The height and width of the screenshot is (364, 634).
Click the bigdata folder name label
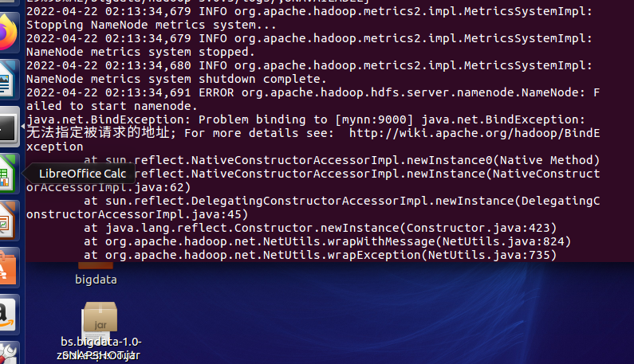96,280
